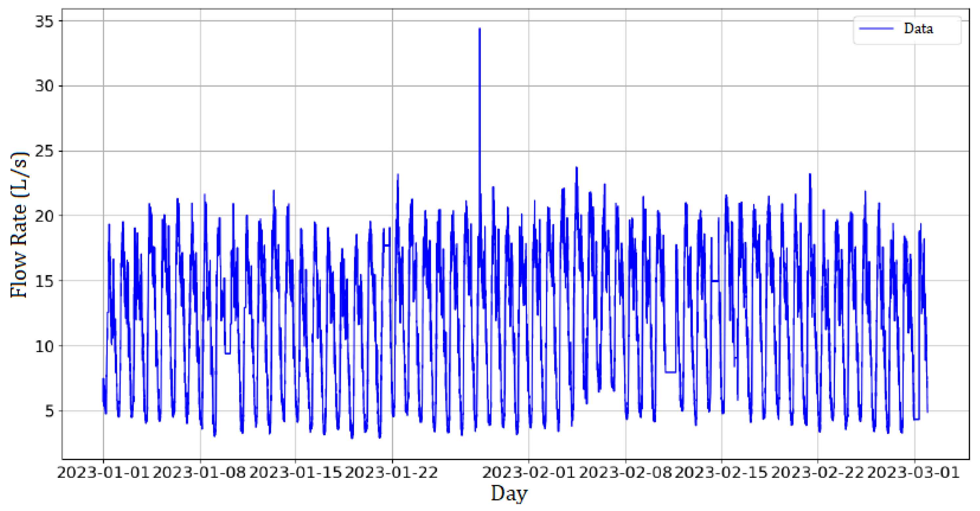Screen dimensions: 980x511
Task: Click the Data legend label
Action: [x=918, y=29]
